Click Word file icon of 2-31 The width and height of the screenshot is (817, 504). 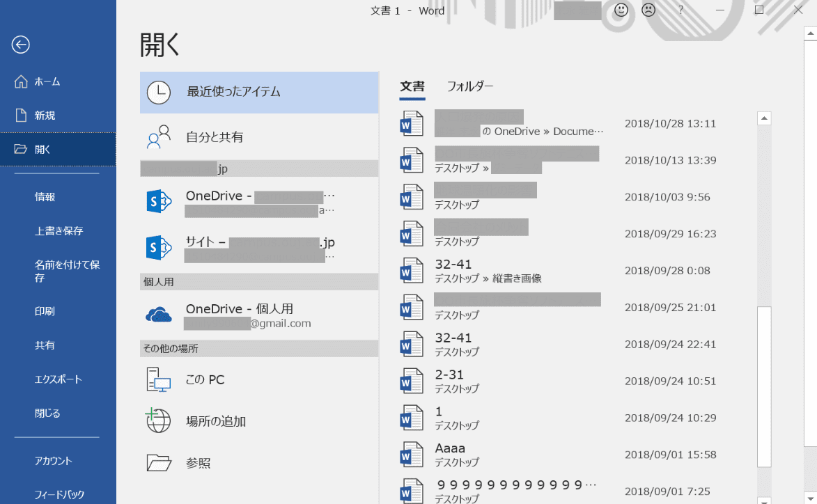(412, 381)
